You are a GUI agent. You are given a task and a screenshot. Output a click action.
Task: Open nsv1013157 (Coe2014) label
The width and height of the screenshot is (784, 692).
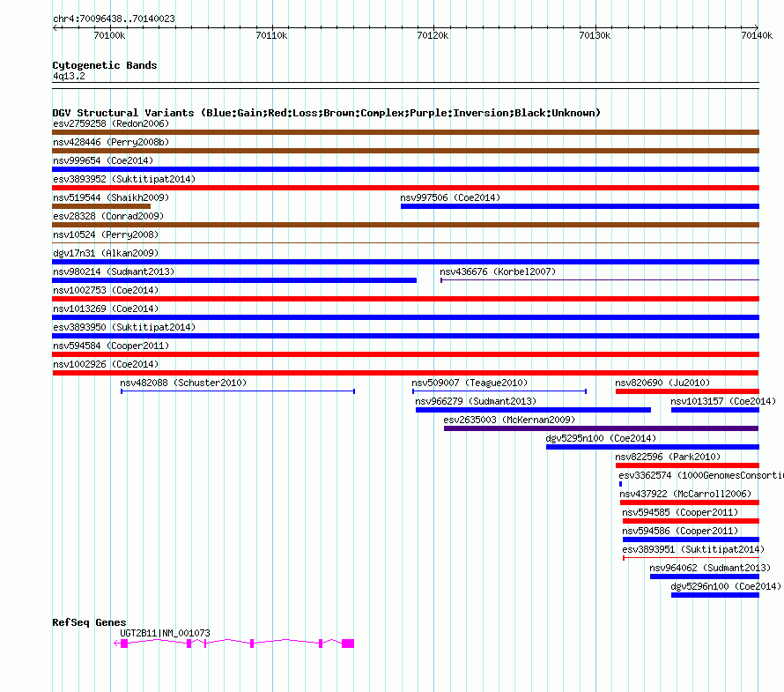point(723,401)
